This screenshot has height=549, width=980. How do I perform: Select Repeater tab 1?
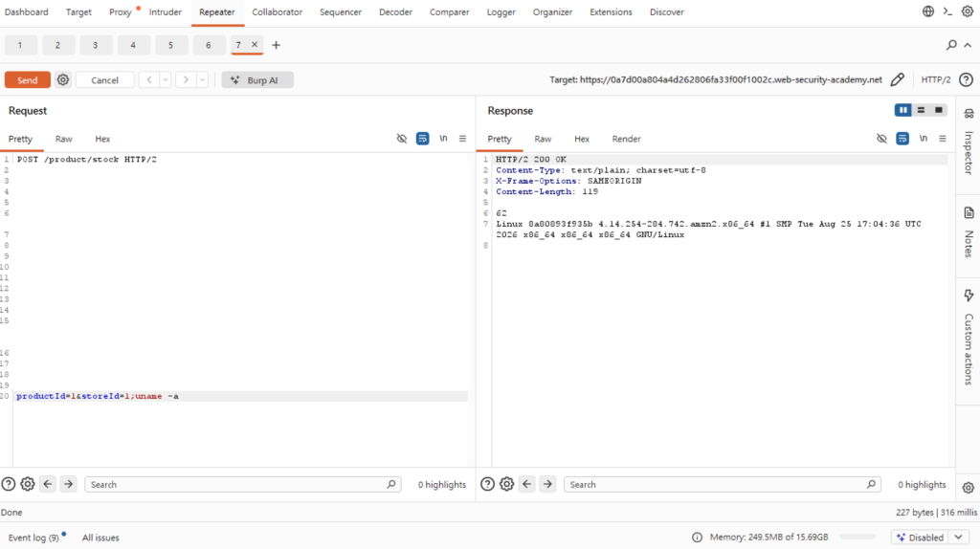pos(20,45)
